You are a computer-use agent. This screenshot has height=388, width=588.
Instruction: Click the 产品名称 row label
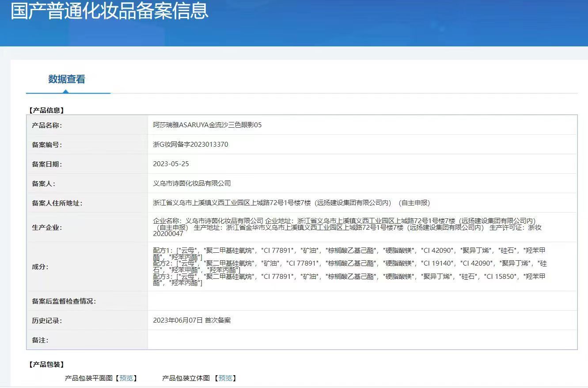(x=47, y=126)
